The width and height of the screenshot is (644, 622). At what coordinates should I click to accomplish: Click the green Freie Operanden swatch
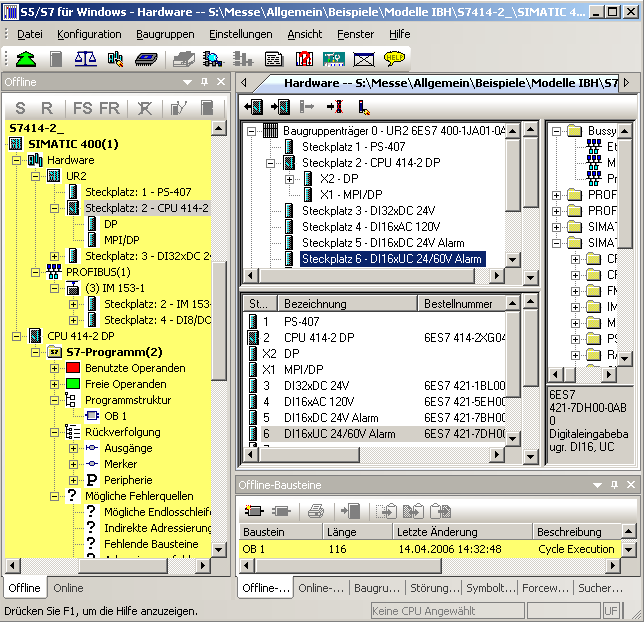coord(73,384)
